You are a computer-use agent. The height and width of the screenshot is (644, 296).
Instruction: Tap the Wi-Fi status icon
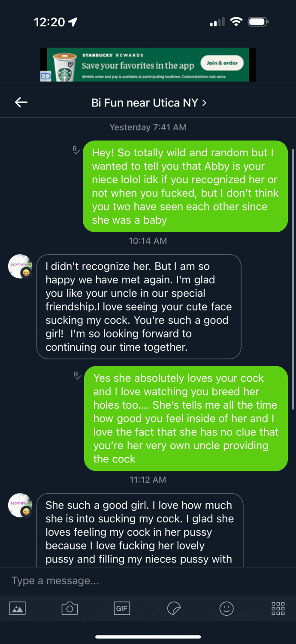236,21
